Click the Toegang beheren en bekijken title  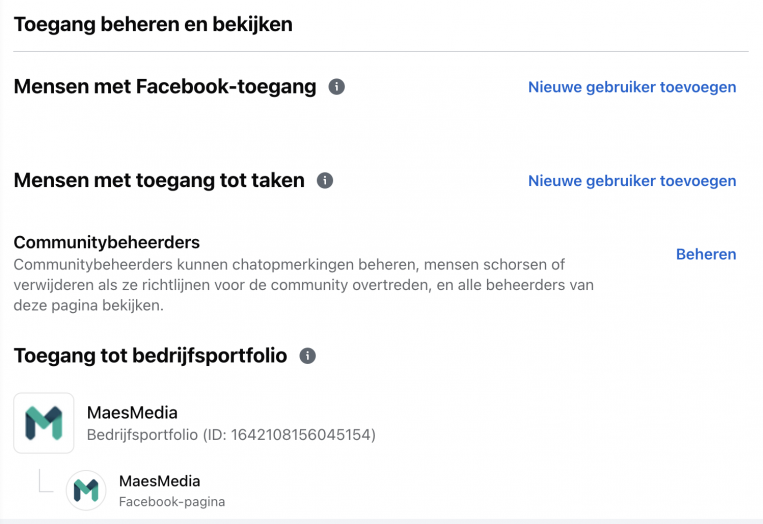(153, 24)
